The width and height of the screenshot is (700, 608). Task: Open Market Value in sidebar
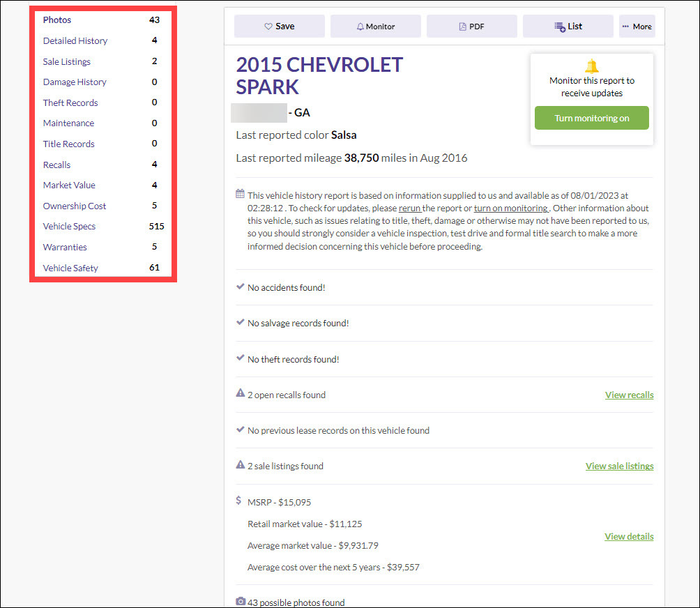pyautogui.click(x=69, y=185)
